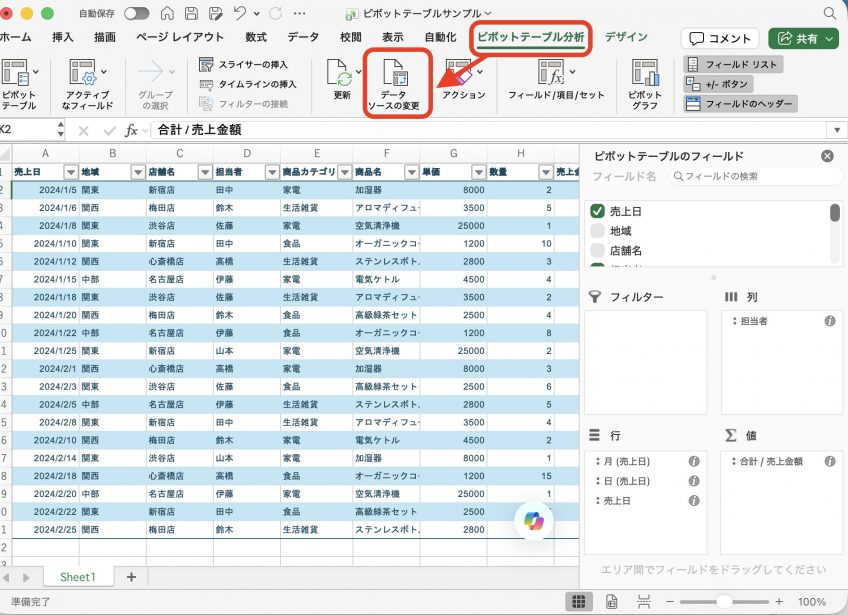This screenshot has width=848, height=615.
Task: Switch to page layout view icon
Action: pyautogui.click(x=611, y=601)
